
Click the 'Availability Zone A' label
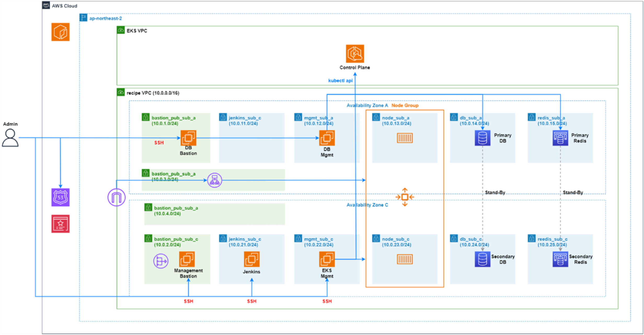click(x=367, y=105)
